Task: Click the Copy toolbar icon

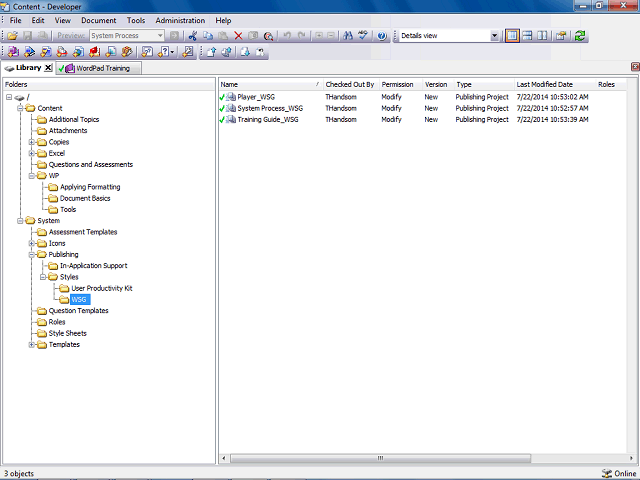Action: coord(208,36)
